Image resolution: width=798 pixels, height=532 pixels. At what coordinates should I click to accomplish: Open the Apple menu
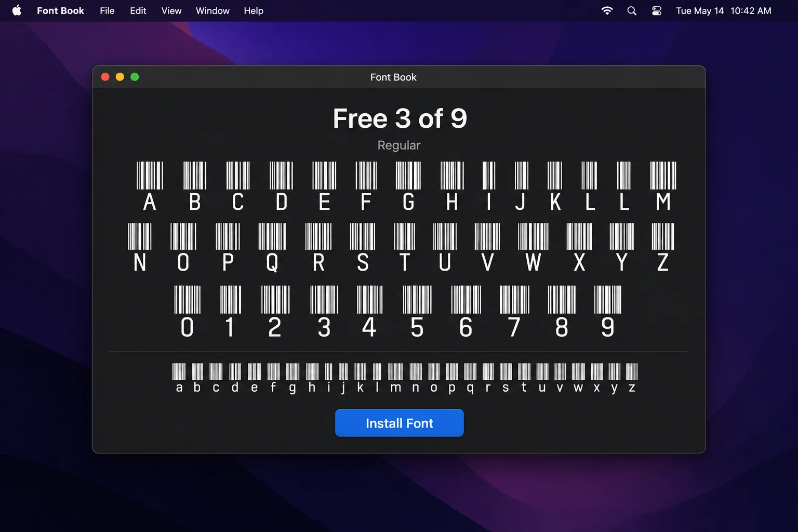pyautogui.click(x=17, y=10)
